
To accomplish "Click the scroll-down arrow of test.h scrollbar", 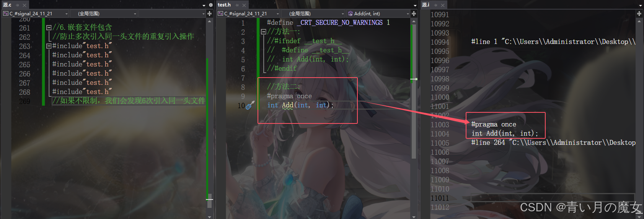I will point(414,216).
